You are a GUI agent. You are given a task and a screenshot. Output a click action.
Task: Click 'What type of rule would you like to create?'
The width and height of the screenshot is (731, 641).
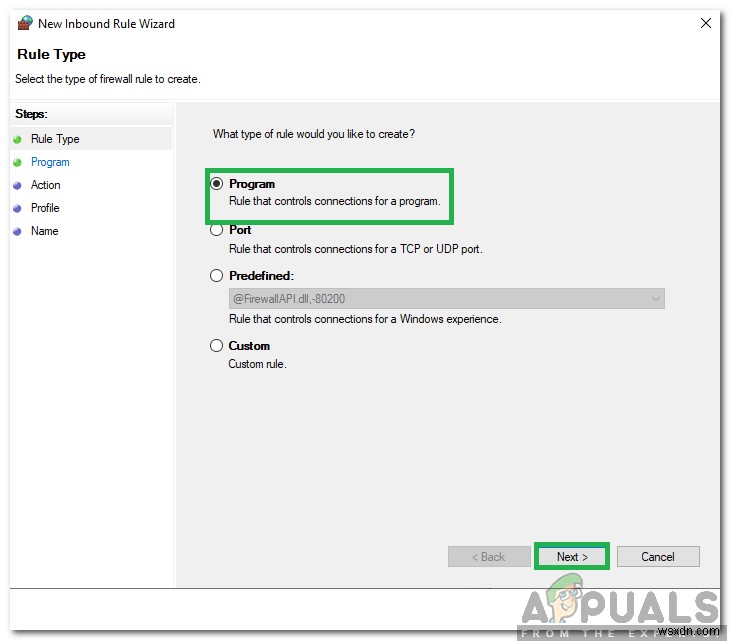pyautogui.click(x=314, y=134)
